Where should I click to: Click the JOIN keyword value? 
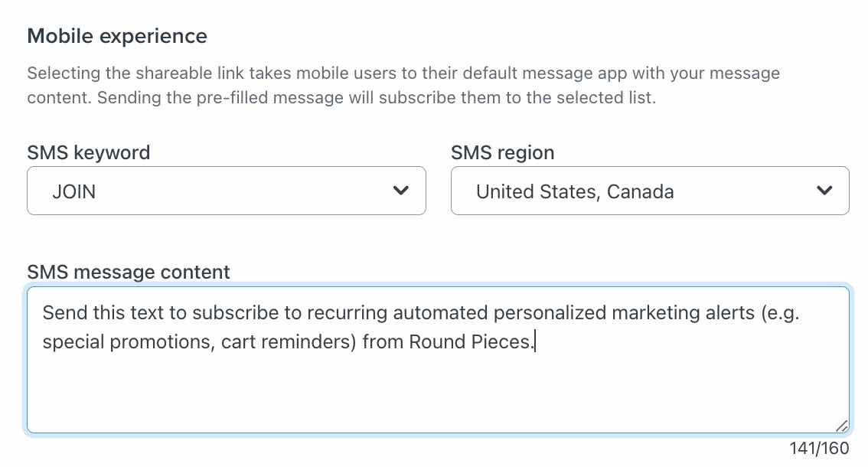click(75, 191)
